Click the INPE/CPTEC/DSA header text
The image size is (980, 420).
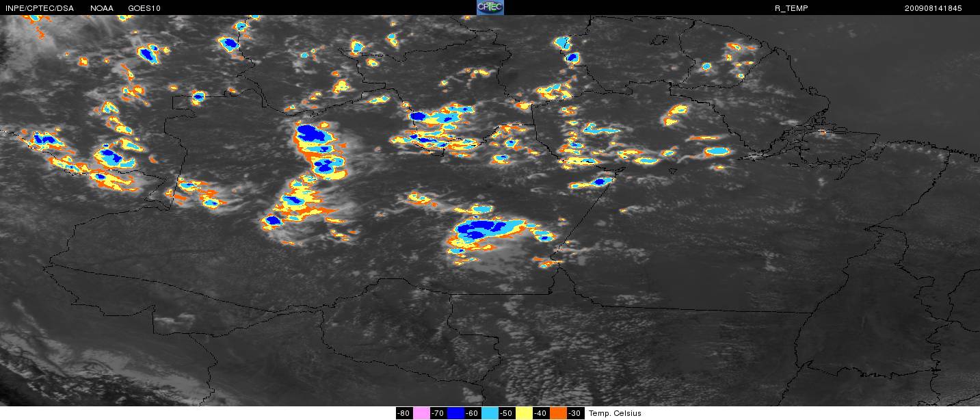pyautogui.click(x=40, y=8)
